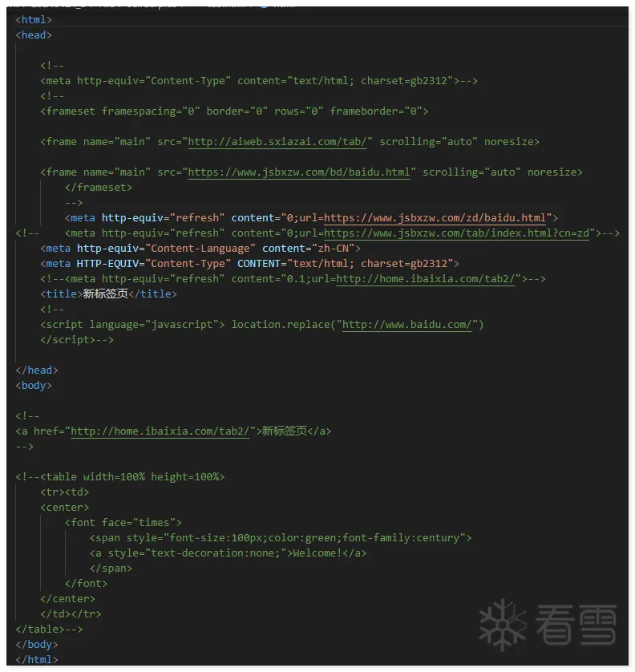Screen dimensions: 635x672
Task: Click the jsbxzw.com/zd/baidu.html refresh URL
Action: [x=435, y=218]
